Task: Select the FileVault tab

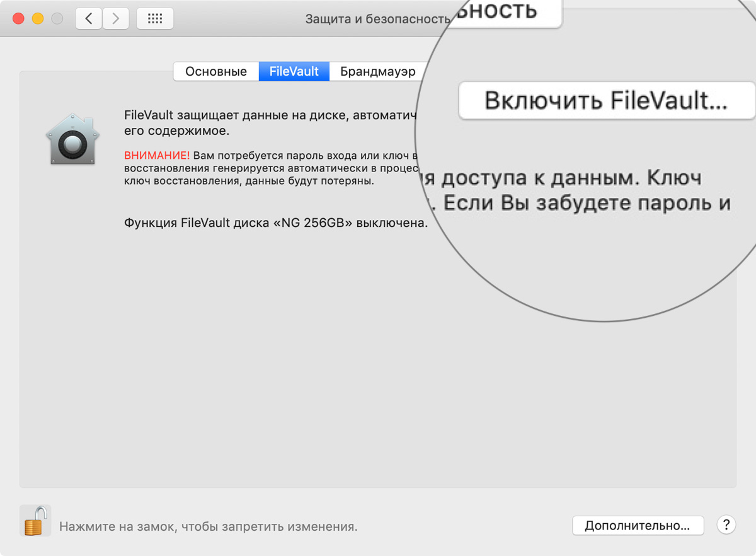Action: 294,71
